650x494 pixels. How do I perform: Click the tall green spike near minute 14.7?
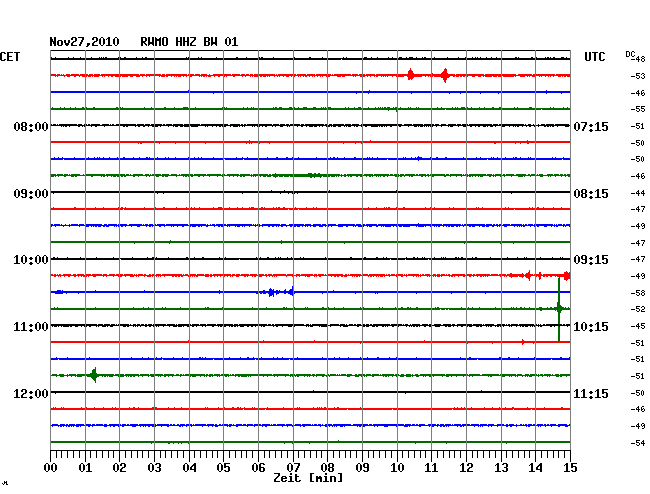point(559,308)
